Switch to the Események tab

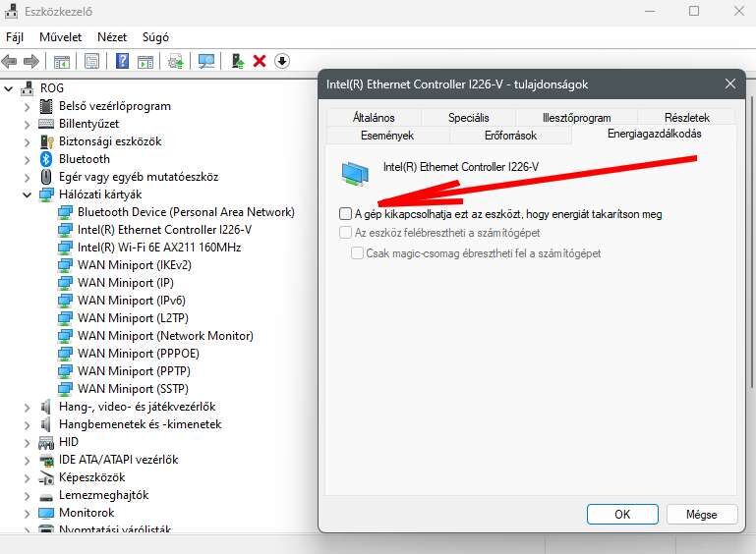pyautogui.click(x=387, y=136)
